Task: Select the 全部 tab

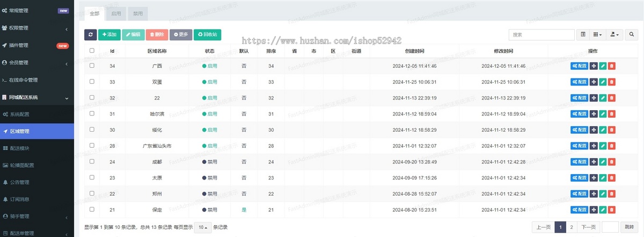Action: [95, 15]
